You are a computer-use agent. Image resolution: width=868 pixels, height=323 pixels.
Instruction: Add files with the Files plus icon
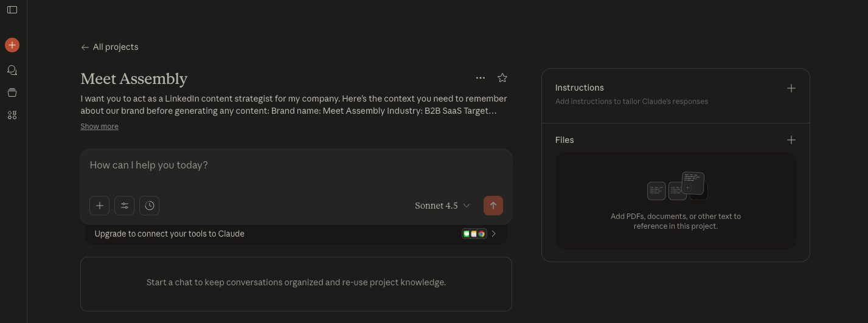tap(791, 140)
